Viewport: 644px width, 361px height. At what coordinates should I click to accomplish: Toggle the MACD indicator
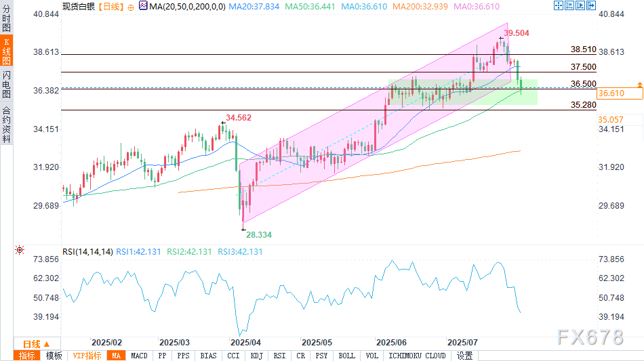click(x=139, y=356)
